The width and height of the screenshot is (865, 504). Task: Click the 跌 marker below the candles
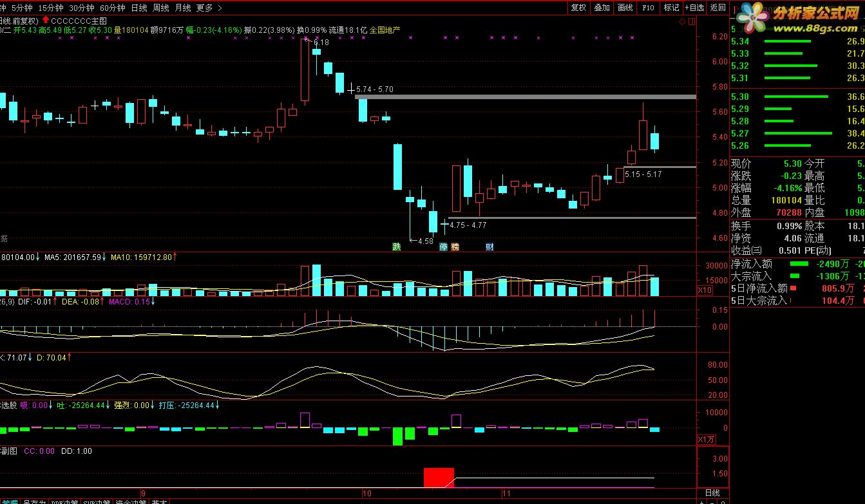tap(397, 247)
